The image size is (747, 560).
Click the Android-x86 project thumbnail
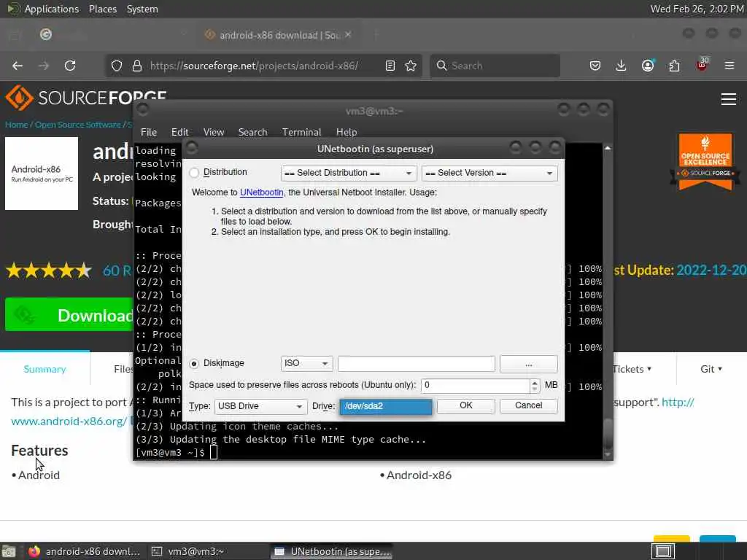tap(42, 174)
